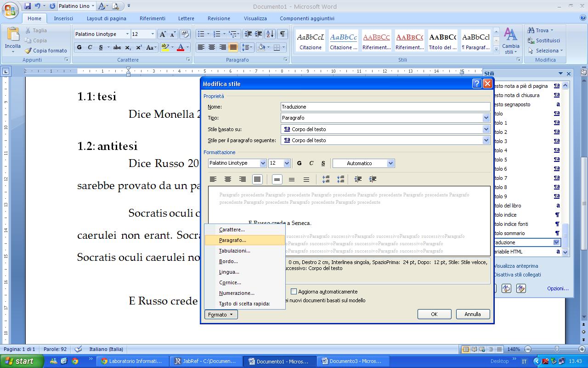Click Windows start button
The height and width of the screenshot is (368, 588).
[22, 361]
